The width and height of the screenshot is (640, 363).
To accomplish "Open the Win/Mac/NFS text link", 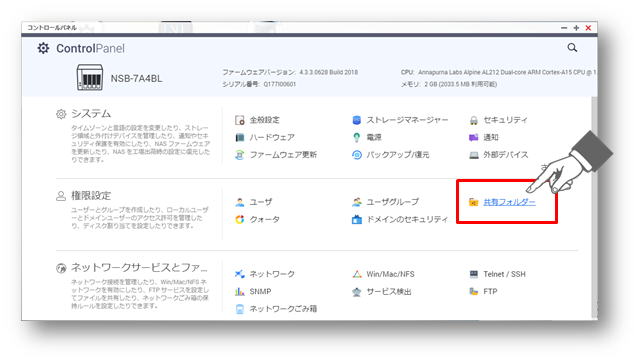I will click(390, 274).
